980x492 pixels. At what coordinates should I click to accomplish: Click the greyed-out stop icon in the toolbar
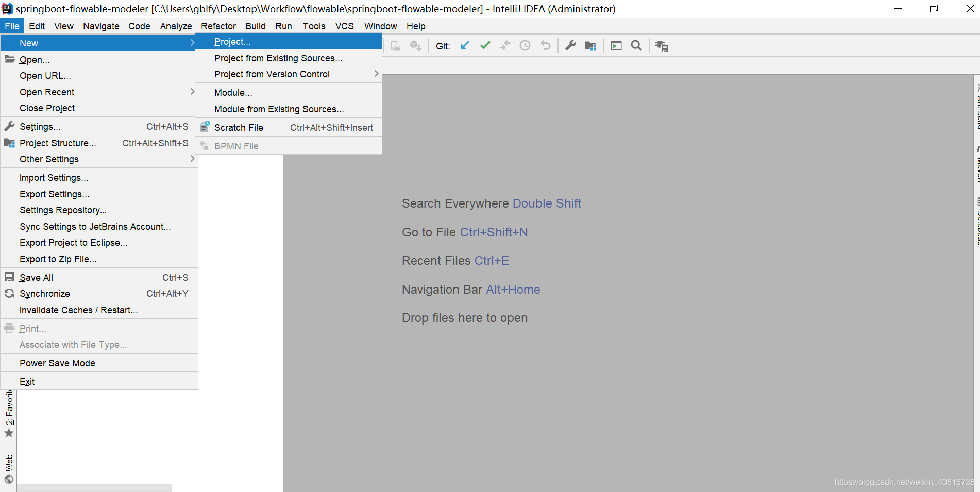[396, 46]
